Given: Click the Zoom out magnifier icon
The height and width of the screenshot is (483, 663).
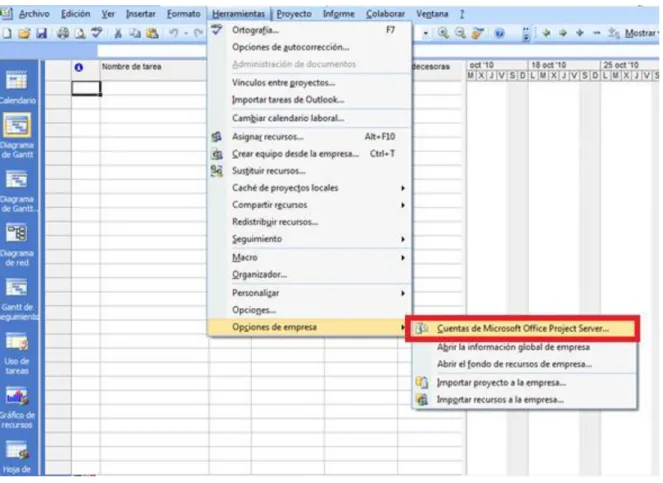Looking at the screenshot, I should (460, 33).
